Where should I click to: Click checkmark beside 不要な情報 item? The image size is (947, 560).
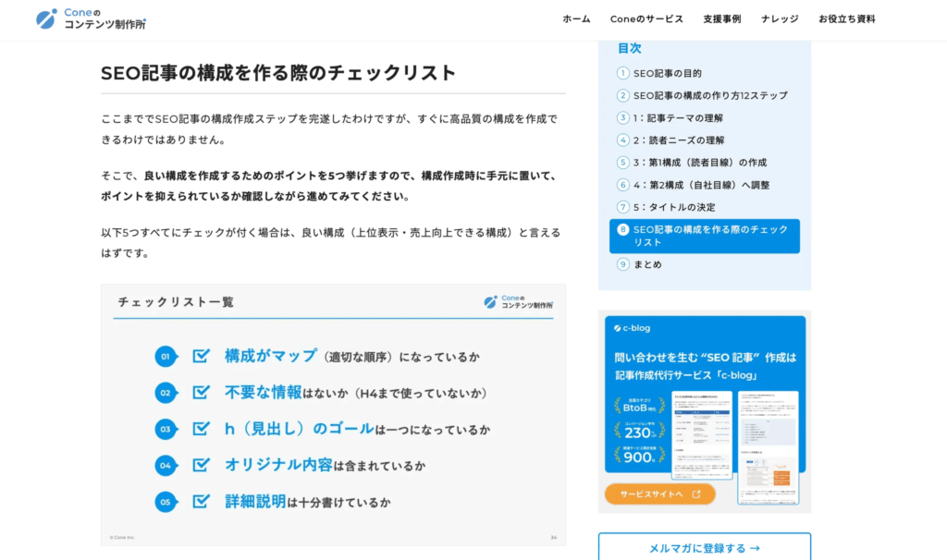pos(201,392)
